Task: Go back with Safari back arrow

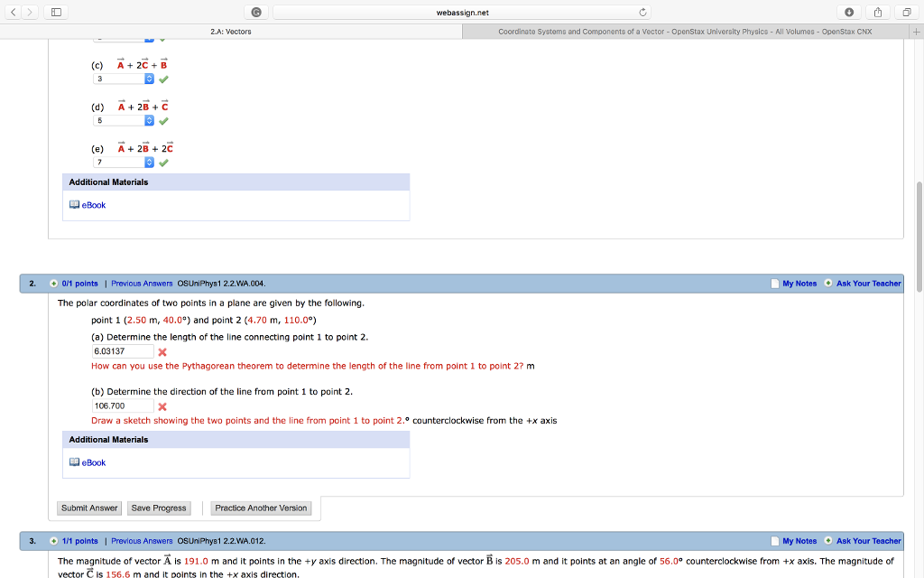Action: (x=13, y=12)
